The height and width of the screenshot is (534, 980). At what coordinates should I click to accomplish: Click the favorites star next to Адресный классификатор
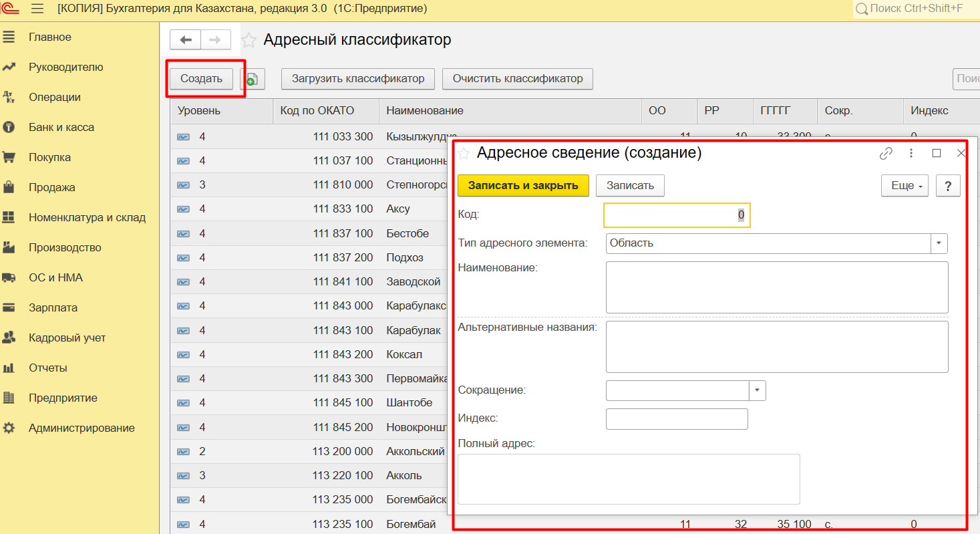(x=249, y=40)
